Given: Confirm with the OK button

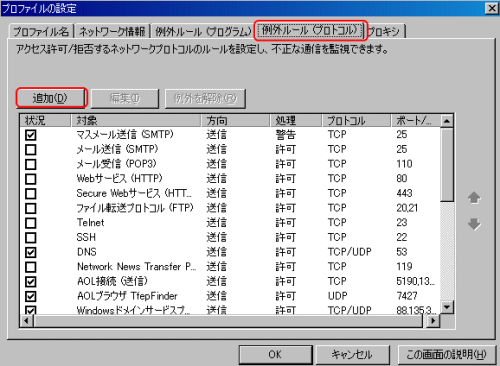Looking at the screenshot, I should point(275,355).
